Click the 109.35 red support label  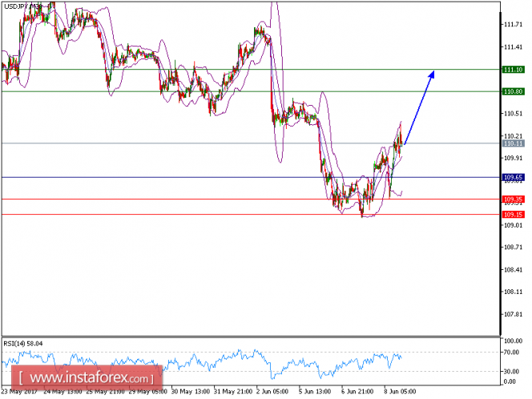click(514, 199)
